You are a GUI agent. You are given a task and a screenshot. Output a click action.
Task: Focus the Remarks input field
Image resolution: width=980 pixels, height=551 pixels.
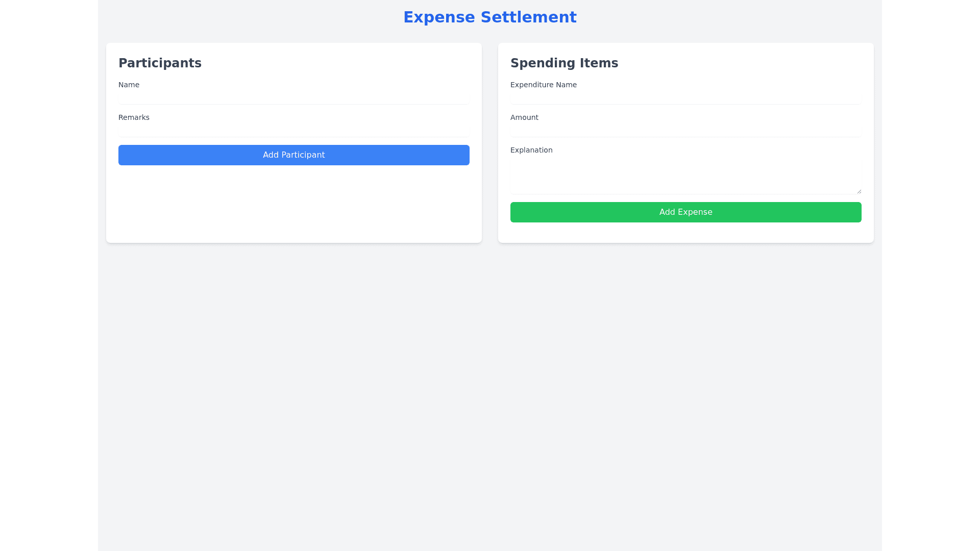click(293, 131)
